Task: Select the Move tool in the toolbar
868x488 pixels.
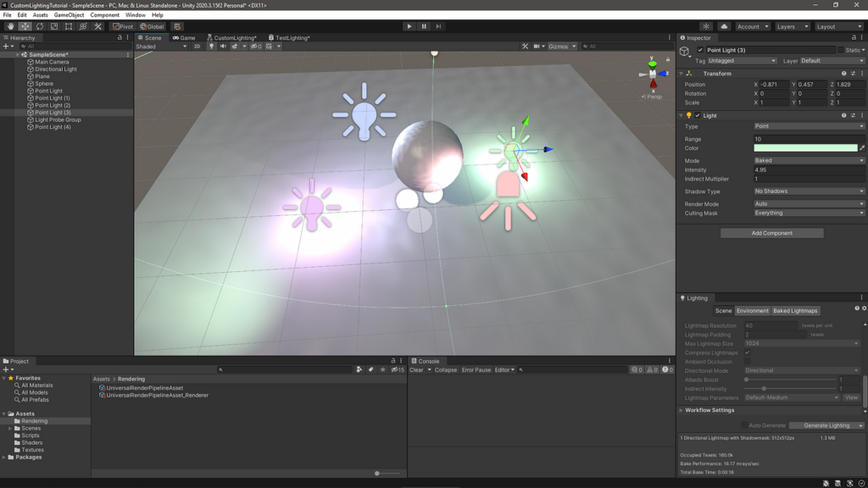Action: click(x=25, y=26)
